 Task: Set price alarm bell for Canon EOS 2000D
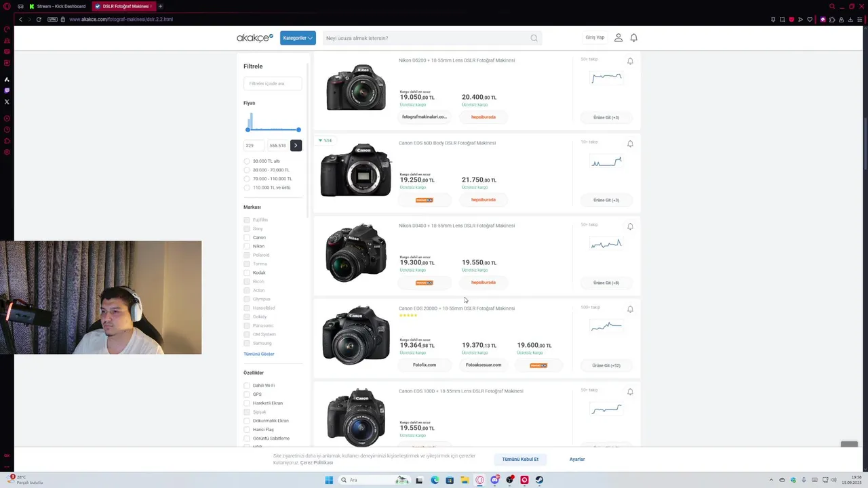[x=630, y=309]
